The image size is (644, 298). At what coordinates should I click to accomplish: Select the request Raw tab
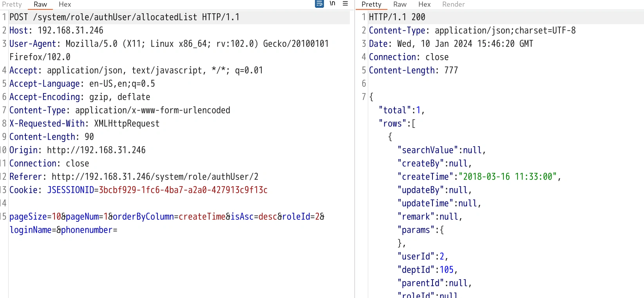tap(40, 4)
